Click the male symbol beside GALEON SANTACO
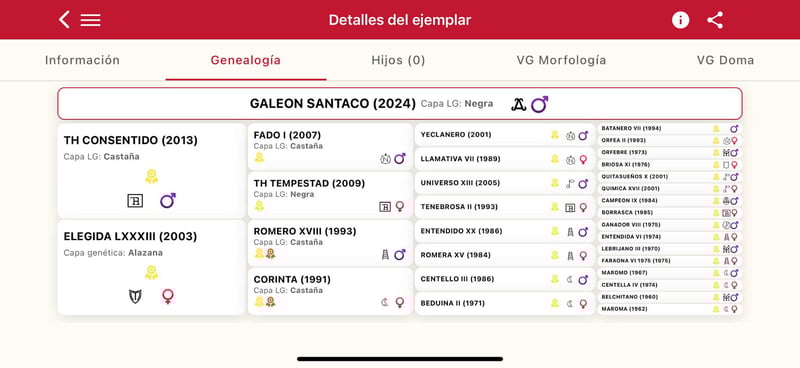 [x=539, y=104]
